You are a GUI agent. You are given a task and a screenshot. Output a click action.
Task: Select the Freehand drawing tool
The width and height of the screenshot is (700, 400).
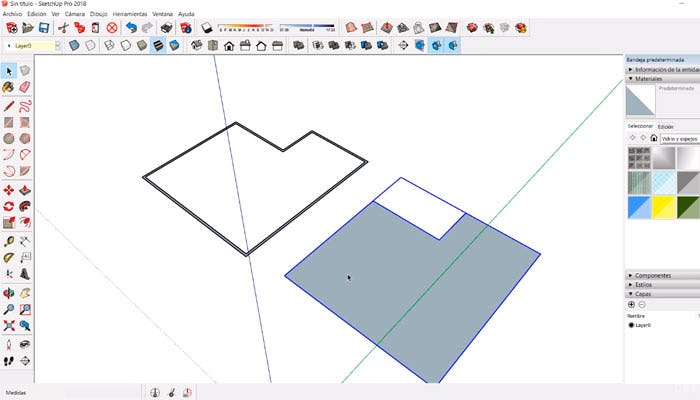pyautogui.click(x=25, y=106)
